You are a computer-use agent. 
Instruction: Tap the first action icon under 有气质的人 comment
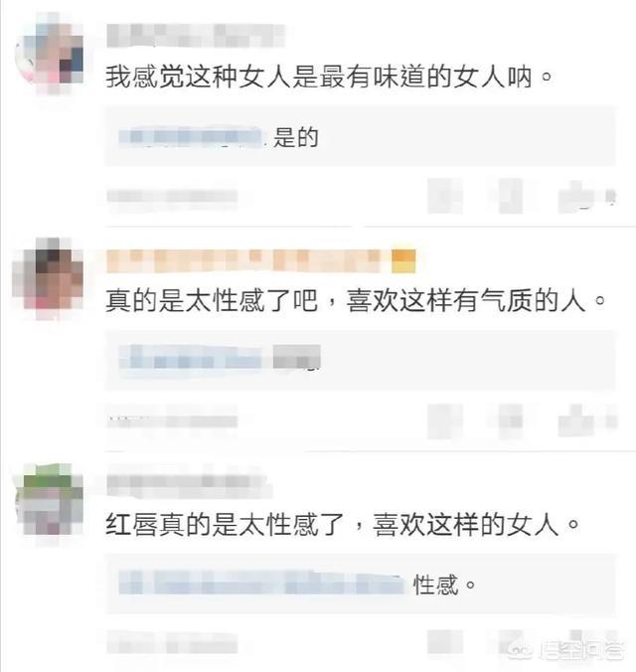pyautogui.click(x=445, y=420)
